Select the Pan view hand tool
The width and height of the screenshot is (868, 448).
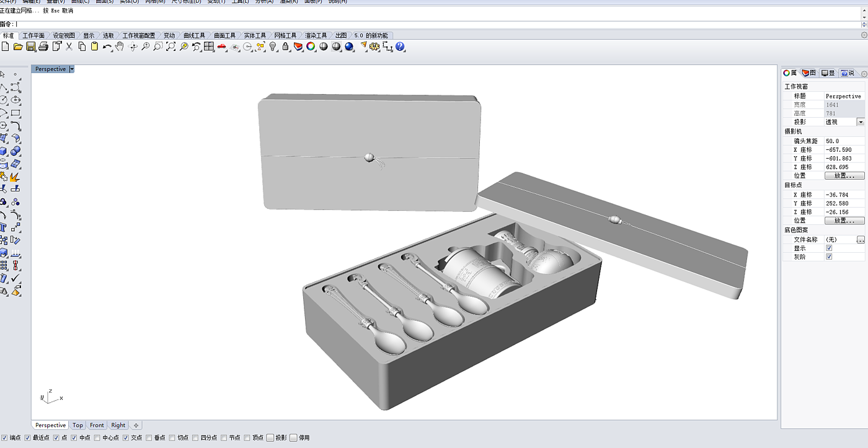pyautogui.click(x=120, y=46)
